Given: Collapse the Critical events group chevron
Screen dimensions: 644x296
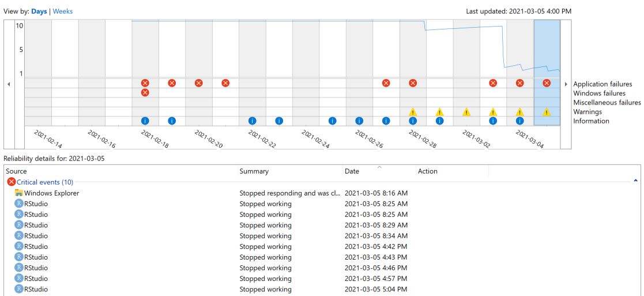Looking at the screenshot, I should (x=636, y=181).
